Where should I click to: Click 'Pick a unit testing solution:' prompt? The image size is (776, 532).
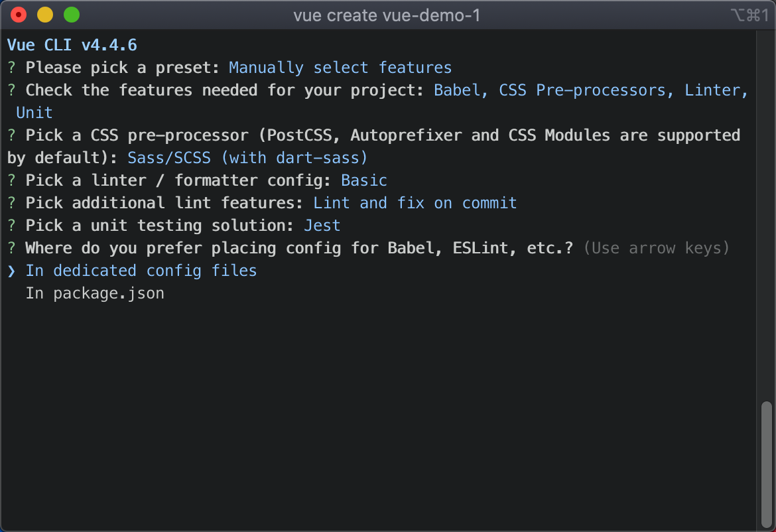pos(159,226)
